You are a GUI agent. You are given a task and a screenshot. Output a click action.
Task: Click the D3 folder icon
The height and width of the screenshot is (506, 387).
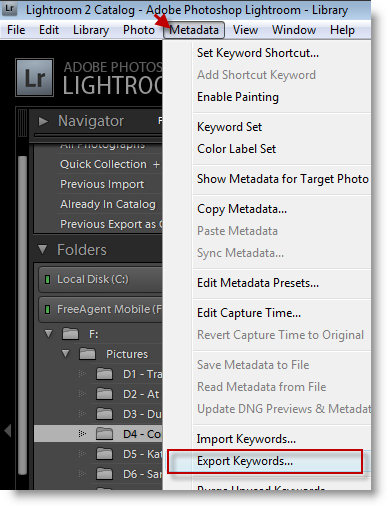(104, 414)
